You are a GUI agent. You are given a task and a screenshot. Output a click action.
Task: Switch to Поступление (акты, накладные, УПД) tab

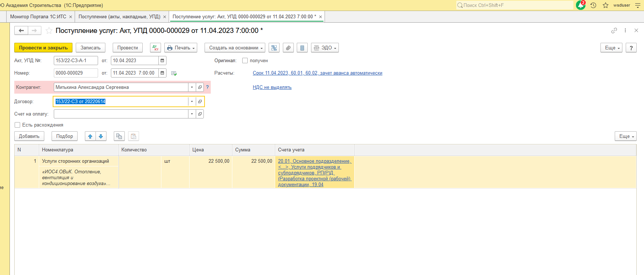click(119, 17)
